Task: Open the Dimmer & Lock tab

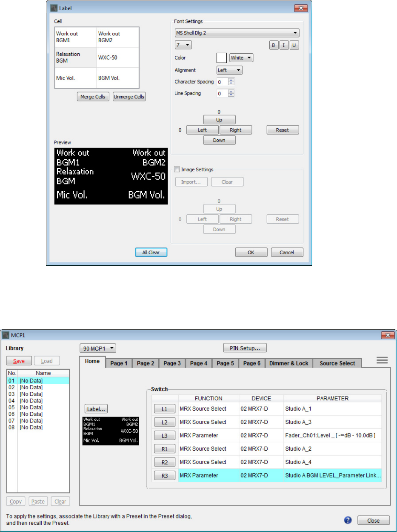Action: click(x=289, y=363)
